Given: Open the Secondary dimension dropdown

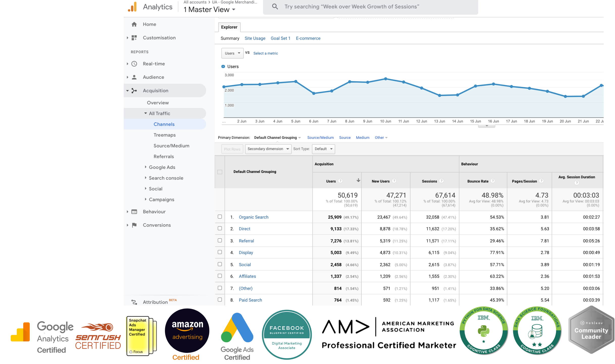Looking at the screenshot, I should [268, 149].
